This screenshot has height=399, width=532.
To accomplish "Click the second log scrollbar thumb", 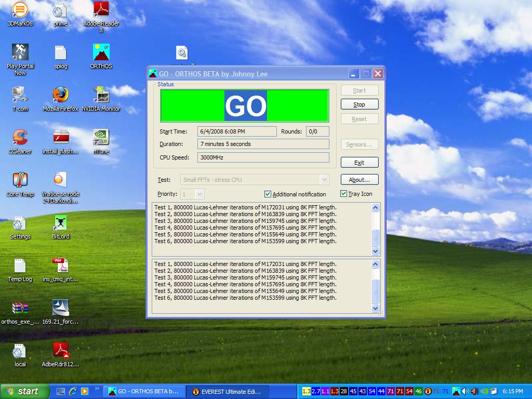I will [x=375, y=291].
